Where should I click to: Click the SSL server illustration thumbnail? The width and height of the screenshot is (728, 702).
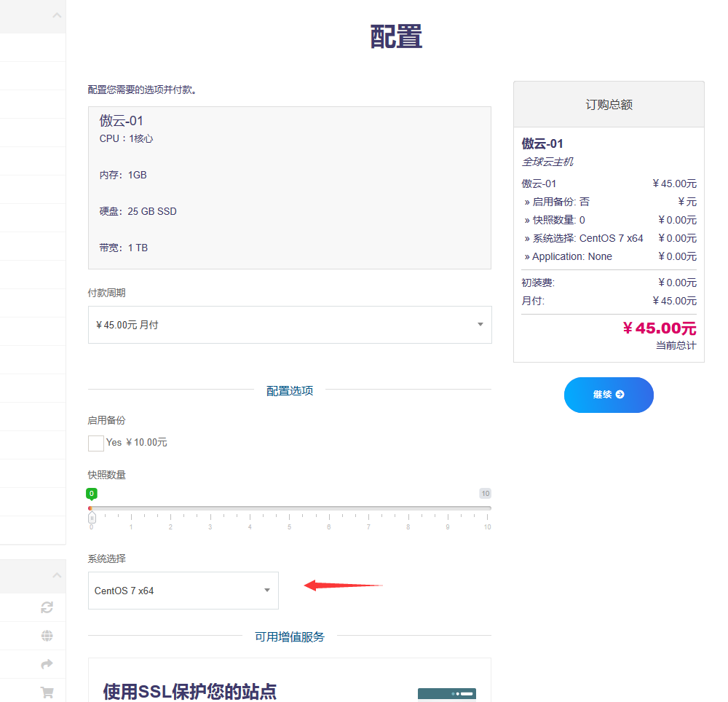tap(446, 694)
